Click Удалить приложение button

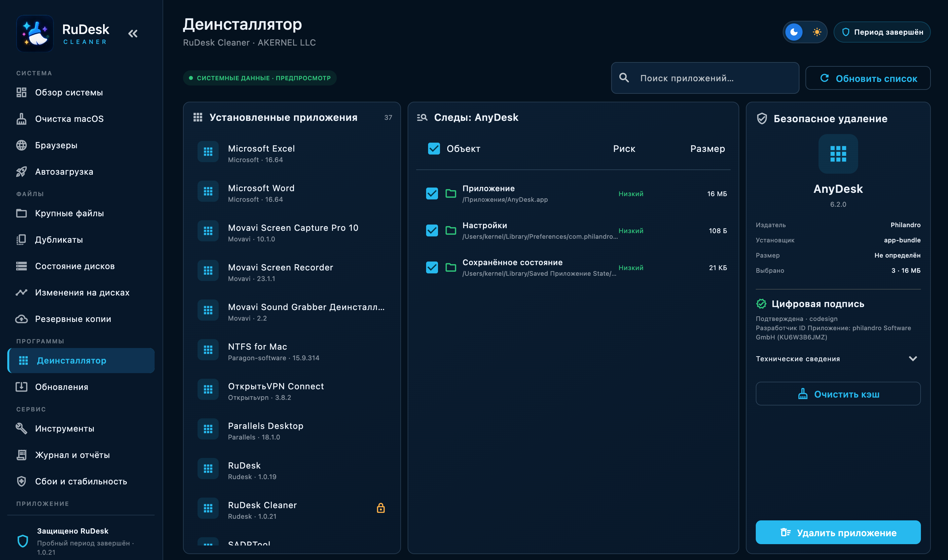pos(838,533)
